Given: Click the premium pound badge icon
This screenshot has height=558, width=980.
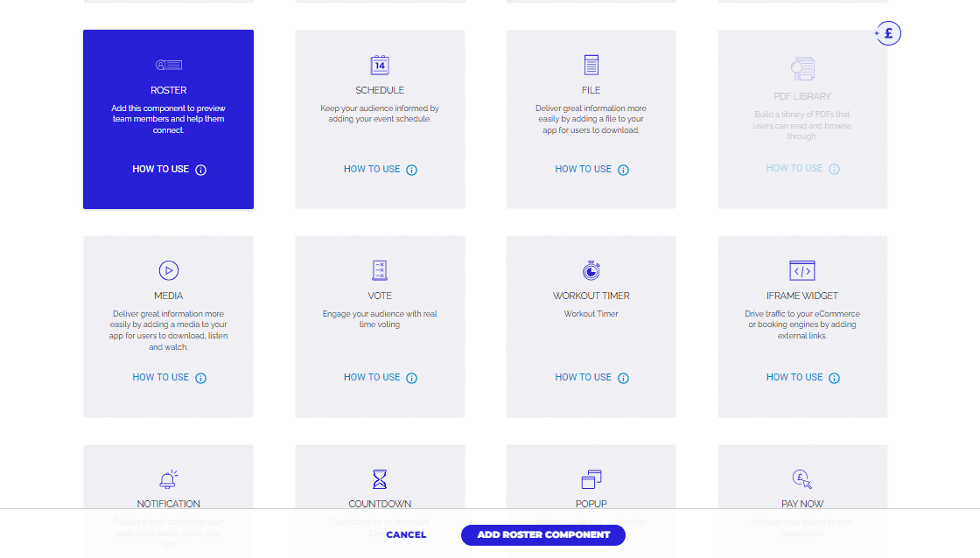Looking at the screenshot, I should point(888,34).
